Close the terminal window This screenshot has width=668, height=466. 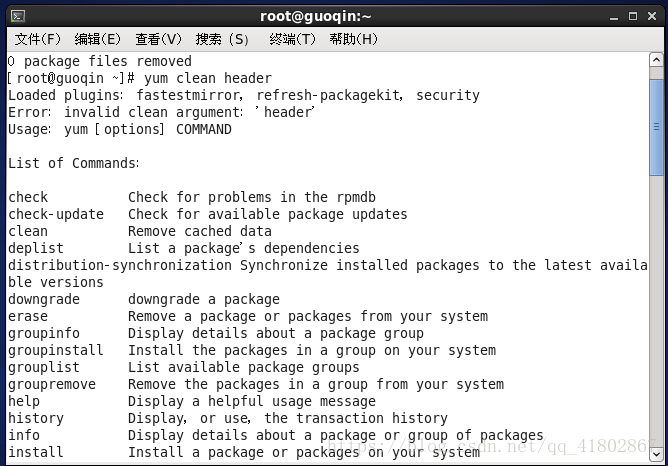click(x=652, y=17)
